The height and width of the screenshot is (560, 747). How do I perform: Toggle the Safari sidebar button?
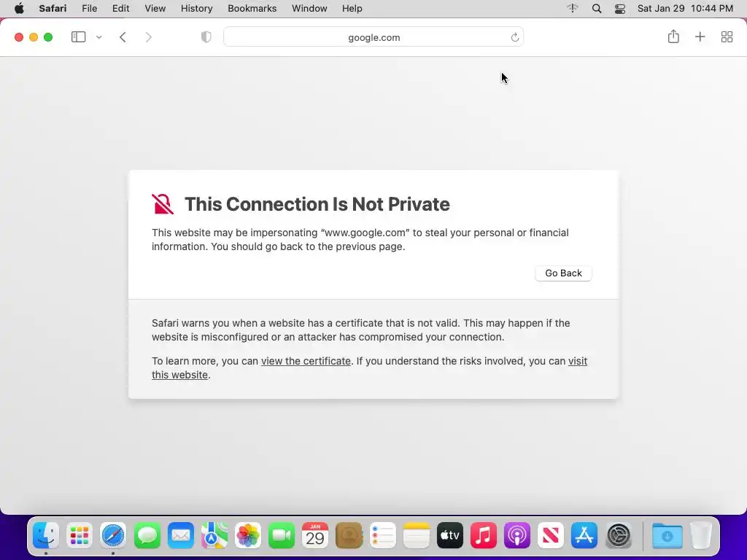[78, 37]
